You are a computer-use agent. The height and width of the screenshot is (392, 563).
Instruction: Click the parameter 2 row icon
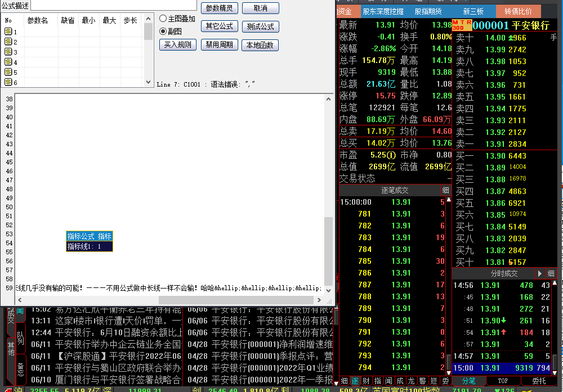click(x=8, y=42)
